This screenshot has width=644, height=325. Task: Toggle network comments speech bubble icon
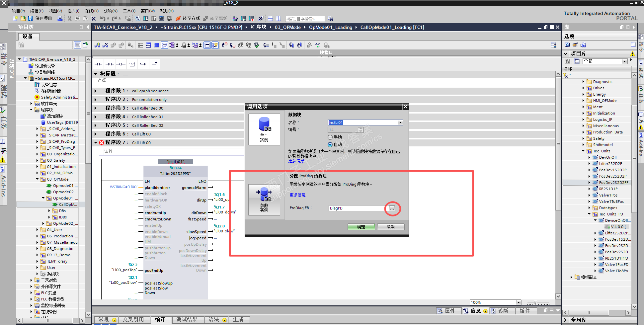[164, 45]
